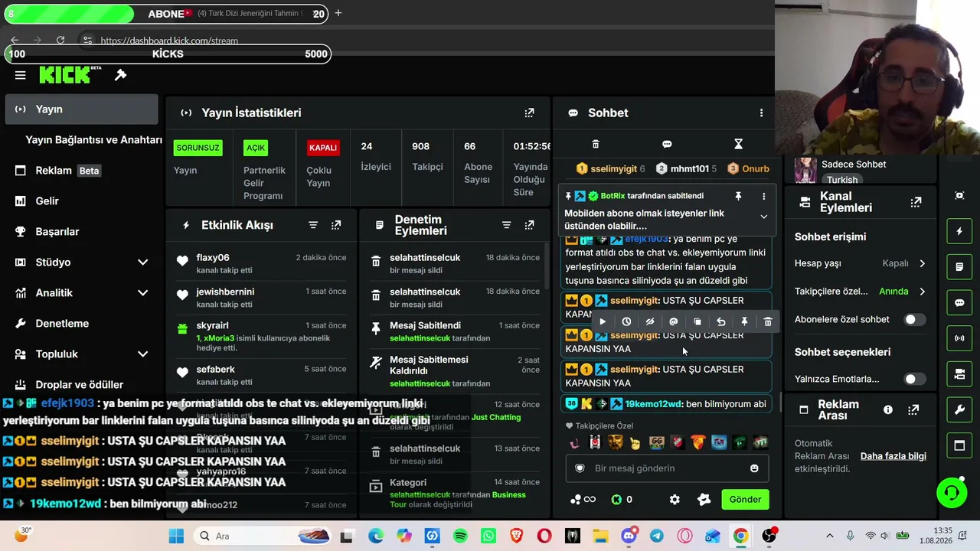Viewport: 980px width, 551px height.
Task: Open the green headset support bubble
Action: coord(952,492)
